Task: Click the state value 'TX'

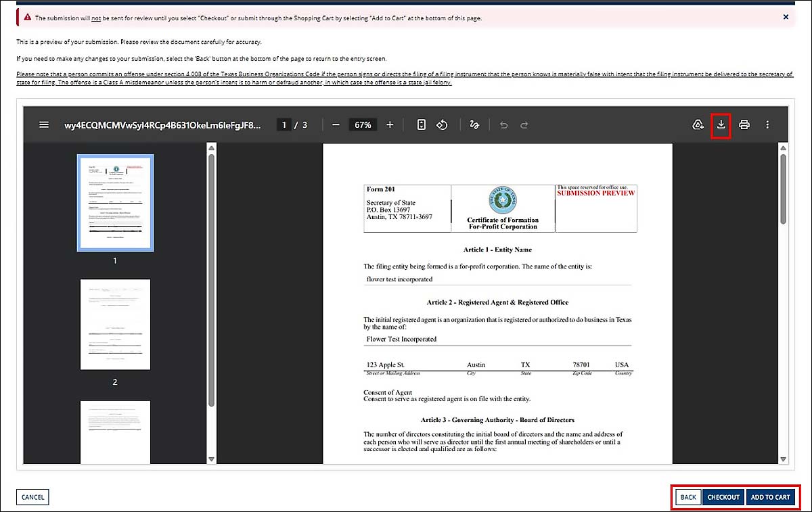Action: click(x=526, y=365)
